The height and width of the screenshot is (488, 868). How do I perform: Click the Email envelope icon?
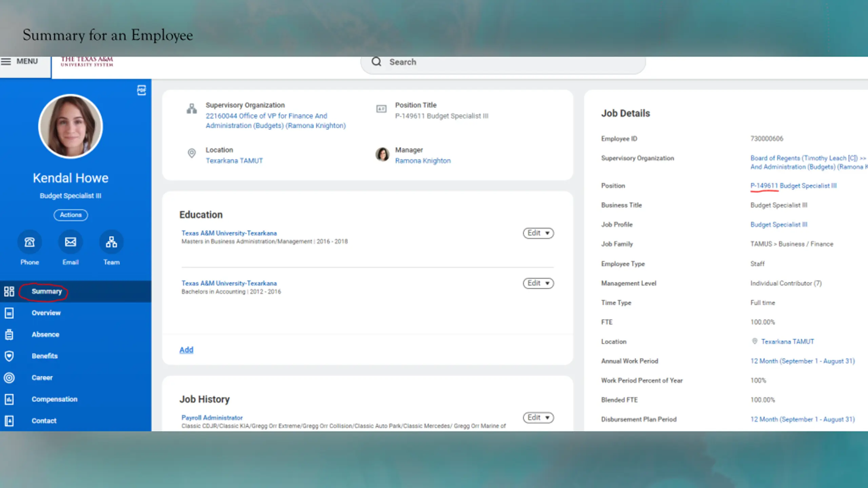[71, 242]
